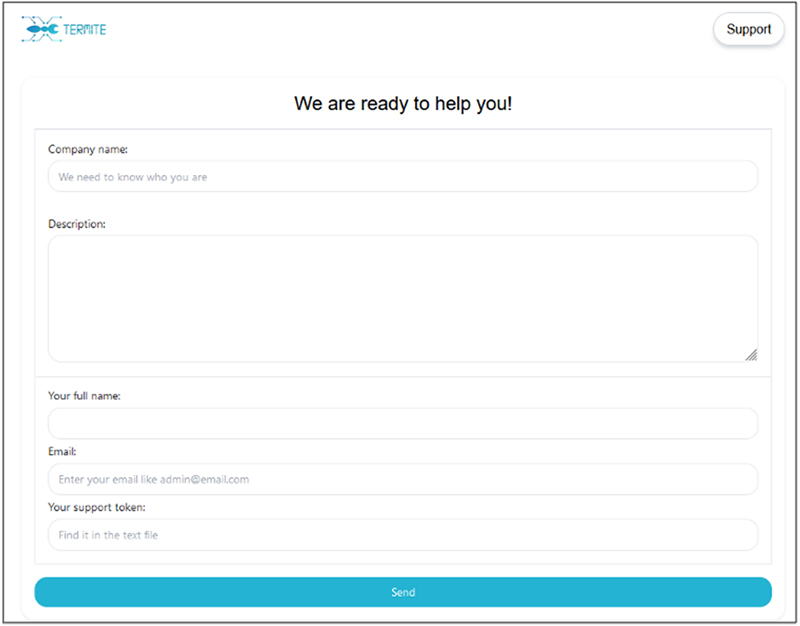Click 'Find it in the text file' placeholder
Image resolution: width=800 pixels, height=626 pixels.
[x=108, y=535]
